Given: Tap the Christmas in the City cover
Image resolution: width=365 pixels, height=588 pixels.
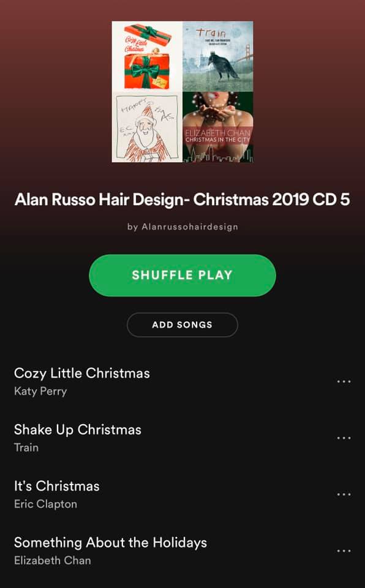Looking at the screenshot, I should pos(218,127).
